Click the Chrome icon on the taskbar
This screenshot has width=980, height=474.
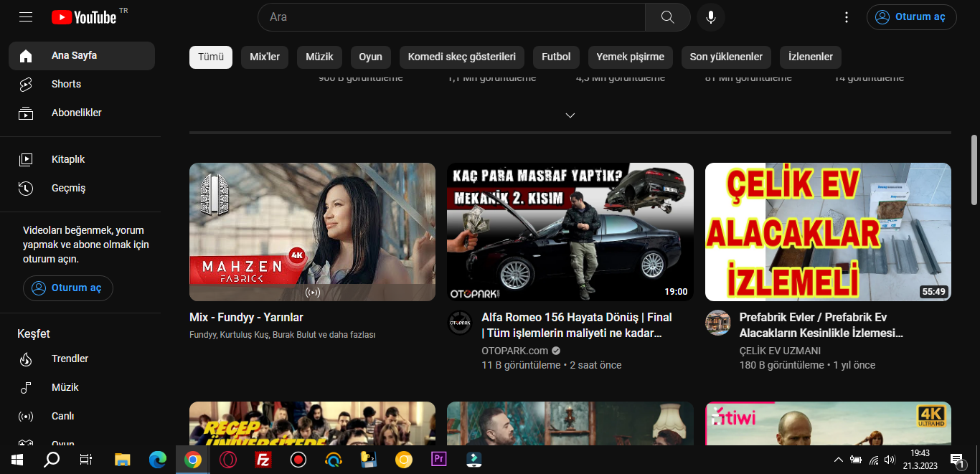point(193,460)
